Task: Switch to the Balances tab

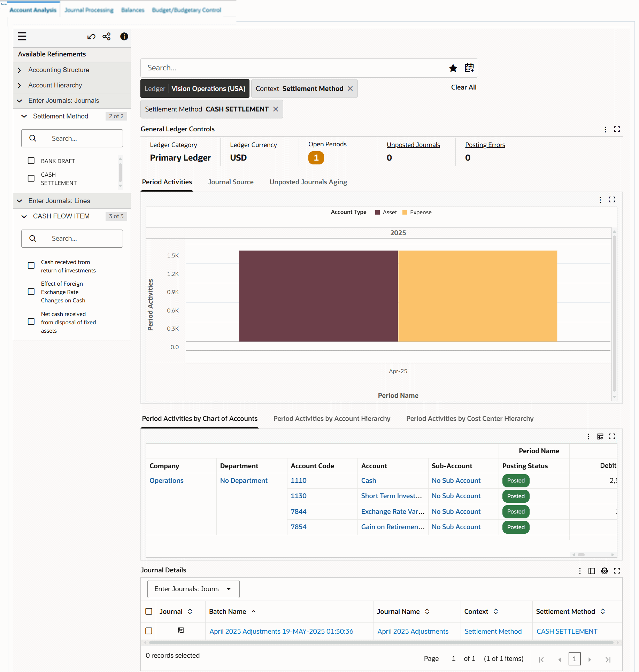Action: 133,10
